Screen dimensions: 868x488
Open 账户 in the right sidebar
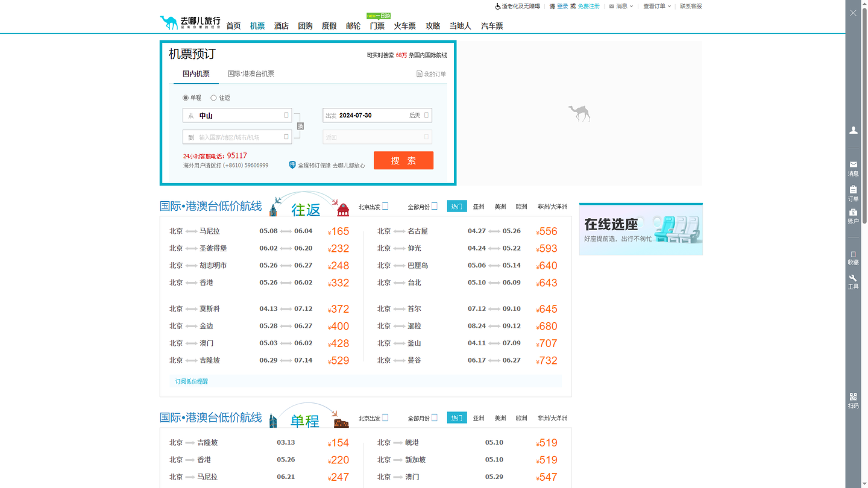coord(854,216)
